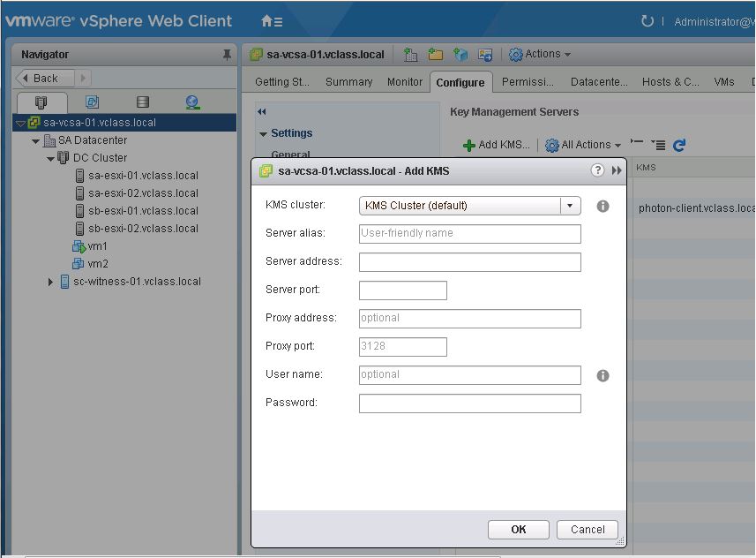
Task: Open the Storage navigator icon
Action: [x=143, y=102]
